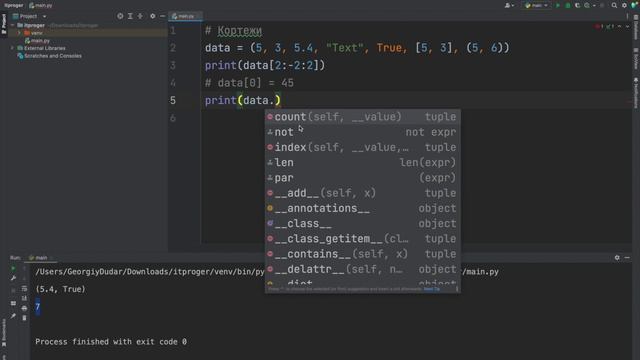Open Search Everywhere magnifier
Image resolution: width=640 pixels, height=360 pixels.
pos(614,5)
